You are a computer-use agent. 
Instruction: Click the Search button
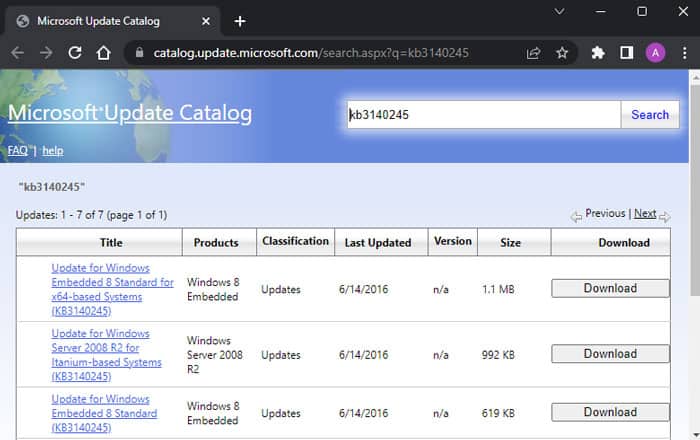click(650, 115)
